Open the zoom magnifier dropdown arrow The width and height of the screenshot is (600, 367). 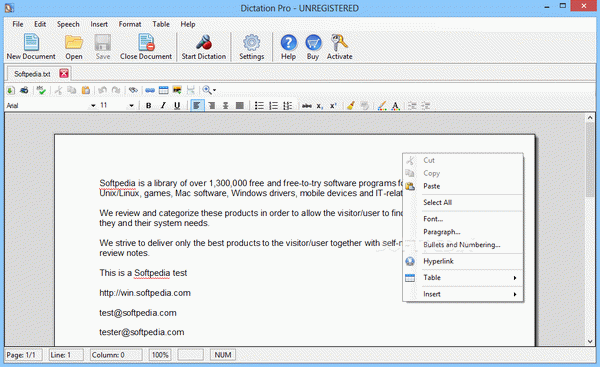point(214,90)
